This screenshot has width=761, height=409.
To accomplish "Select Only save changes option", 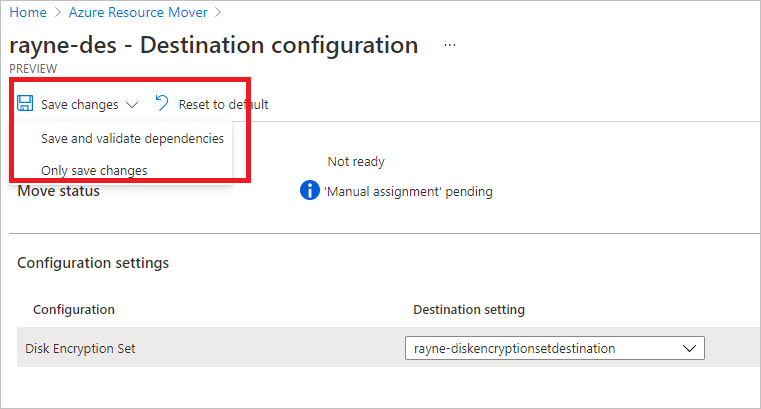I will click(x=94, y=170).
